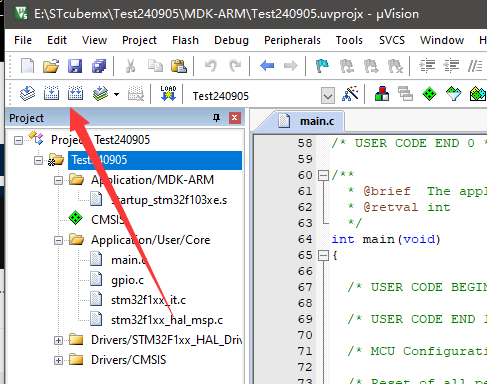Click the Rebuild all target files icon
487x384 pixels.
75,94
